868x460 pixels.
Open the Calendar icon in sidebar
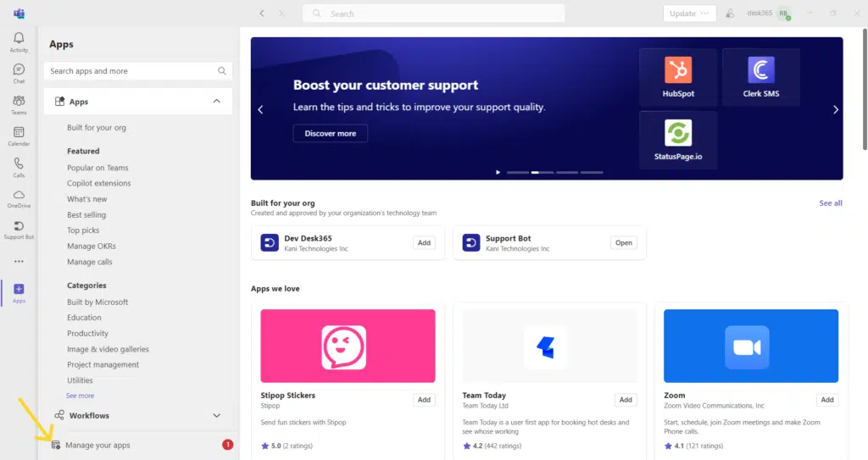[19, 136]
